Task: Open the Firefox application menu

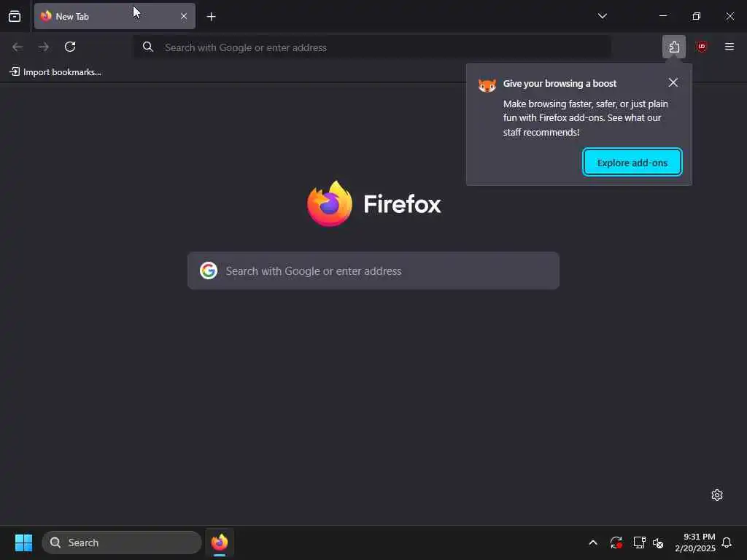Action: (x=729, y=47)
